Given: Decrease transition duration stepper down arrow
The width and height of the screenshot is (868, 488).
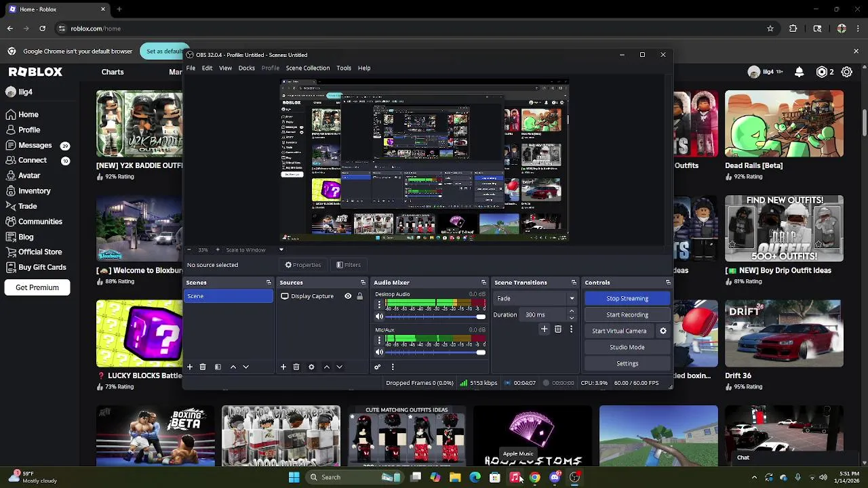Looking at the screenshot, I should pos(572,318).
